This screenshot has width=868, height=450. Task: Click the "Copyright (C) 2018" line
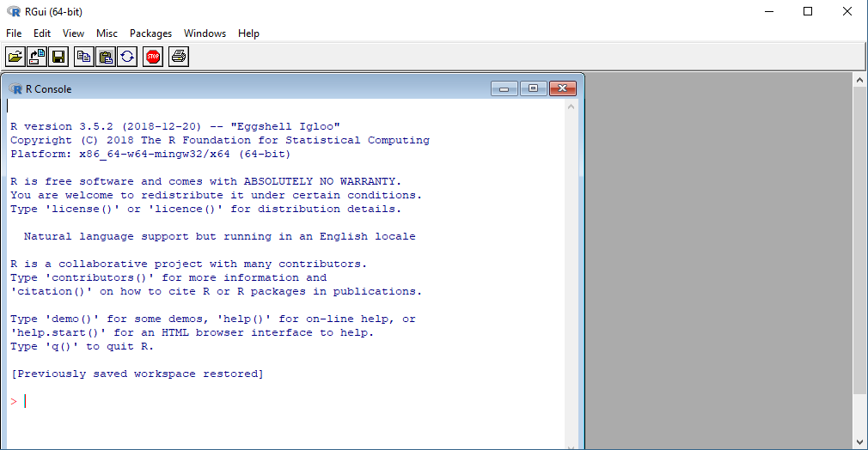click(220, 141)
